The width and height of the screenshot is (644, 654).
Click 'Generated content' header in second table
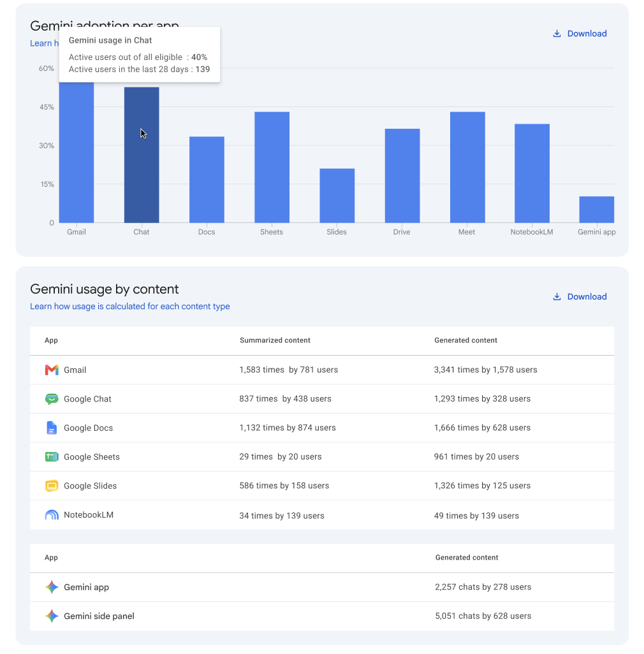click(467, 558)
